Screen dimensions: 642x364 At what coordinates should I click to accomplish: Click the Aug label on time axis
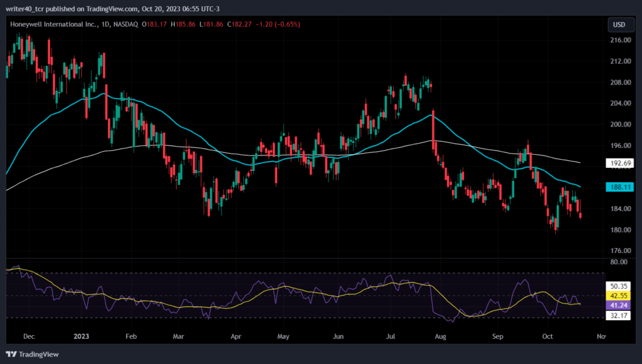[x=440, y=336]
